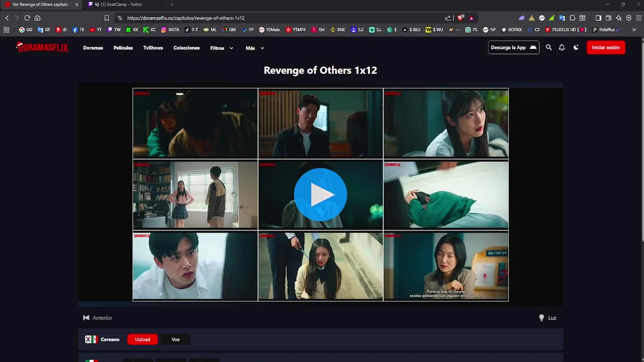This screenshot has width=644, height=362.
Task: Expand the Más dropdown
Action: [x=255, y=48]
